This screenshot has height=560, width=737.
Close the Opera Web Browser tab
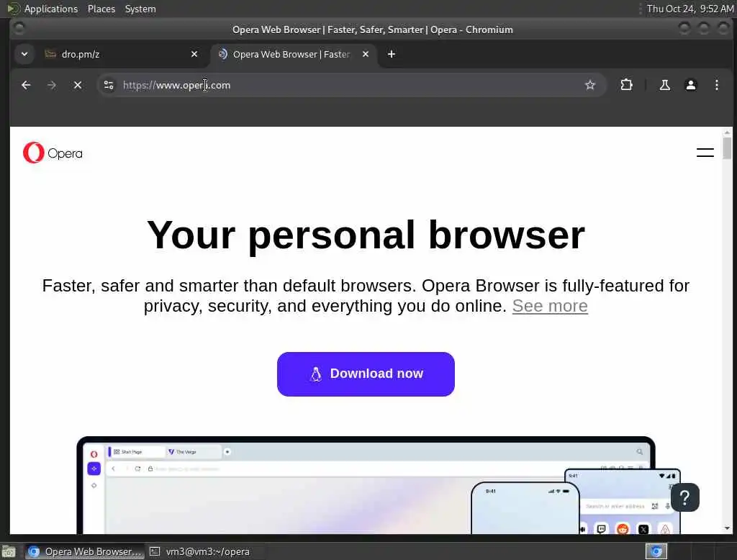tap(365, 54)
